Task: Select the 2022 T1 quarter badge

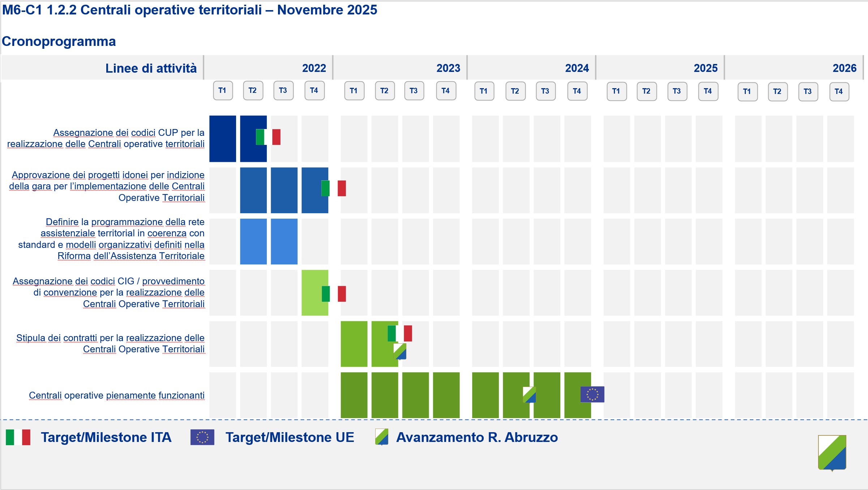Action: click(223, 90)
